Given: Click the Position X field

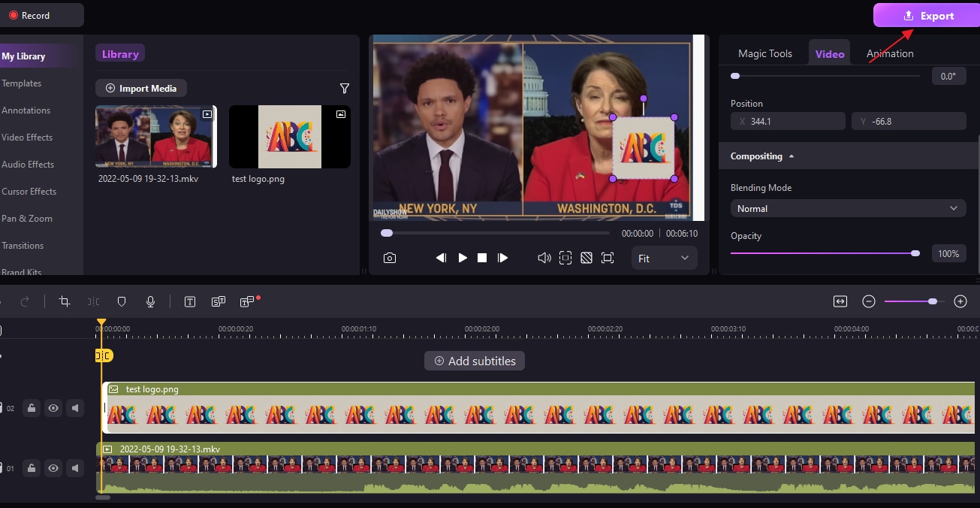Looking at the screenshot, I should [x=788, y=121].
